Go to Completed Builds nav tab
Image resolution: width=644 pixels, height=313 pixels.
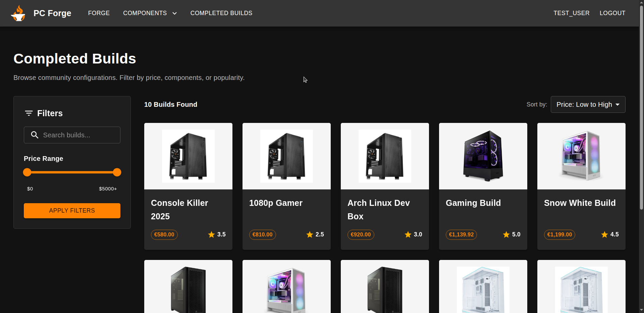(x=221, y=13)
